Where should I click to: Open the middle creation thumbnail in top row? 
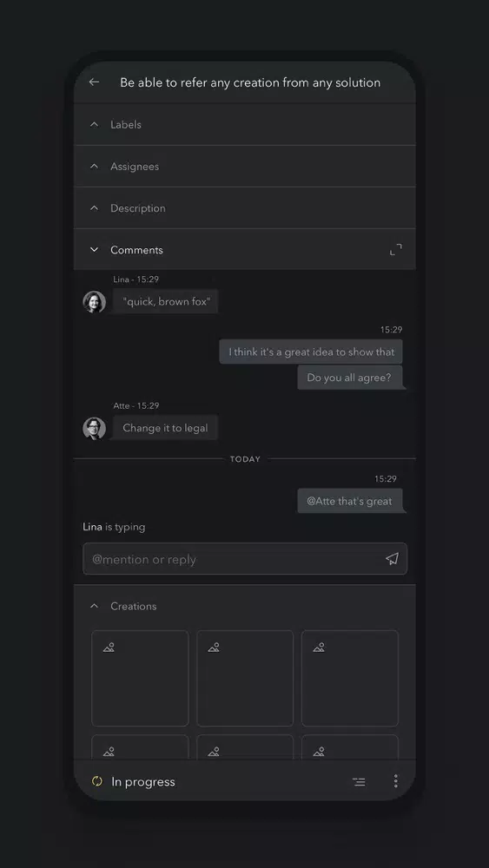pos(245,678)
